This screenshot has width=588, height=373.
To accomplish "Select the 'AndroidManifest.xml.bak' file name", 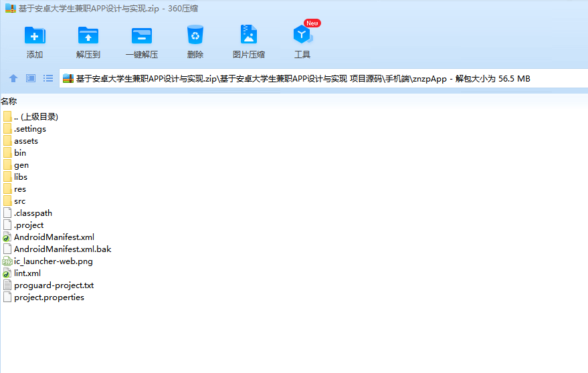I will (x=63, y=249).
